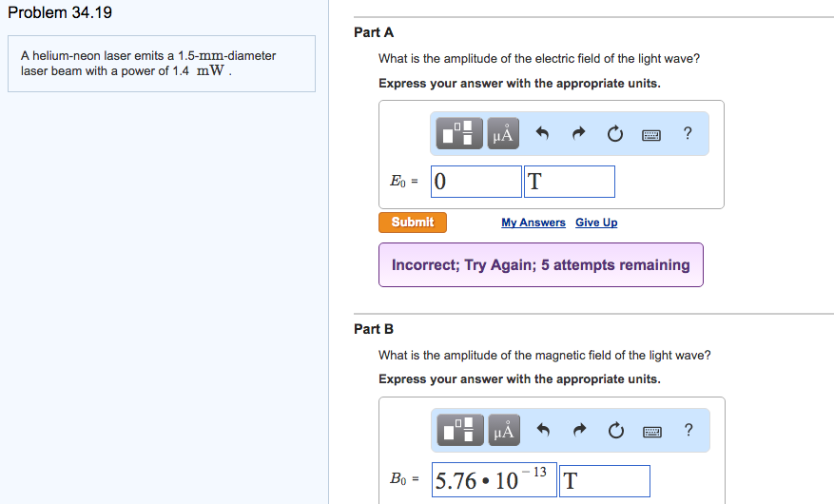Click the μÅ units symbol button in Part A
Screen dimensions: 834x504
503,134
